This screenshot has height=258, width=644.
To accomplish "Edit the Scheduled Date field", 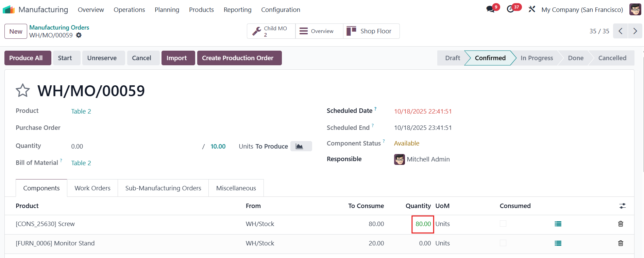I will coord(423,111).
